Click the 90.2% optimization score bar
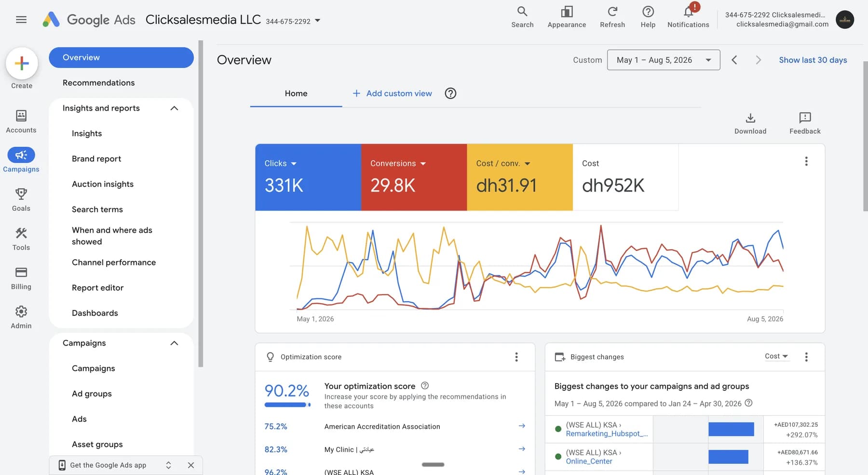The height and width of the screenshot is (475, 868). coord(287,405)
